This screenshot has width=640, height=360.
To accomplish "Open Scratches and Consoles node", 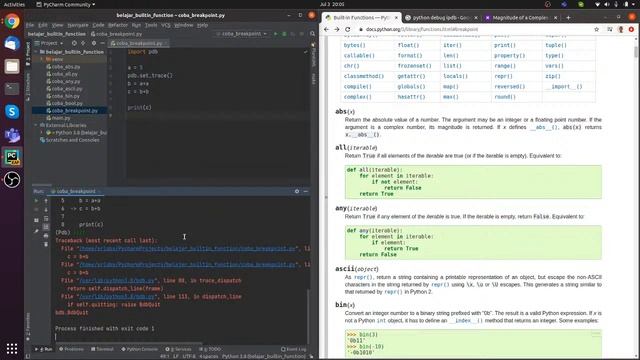I will (x=69, y=140).
